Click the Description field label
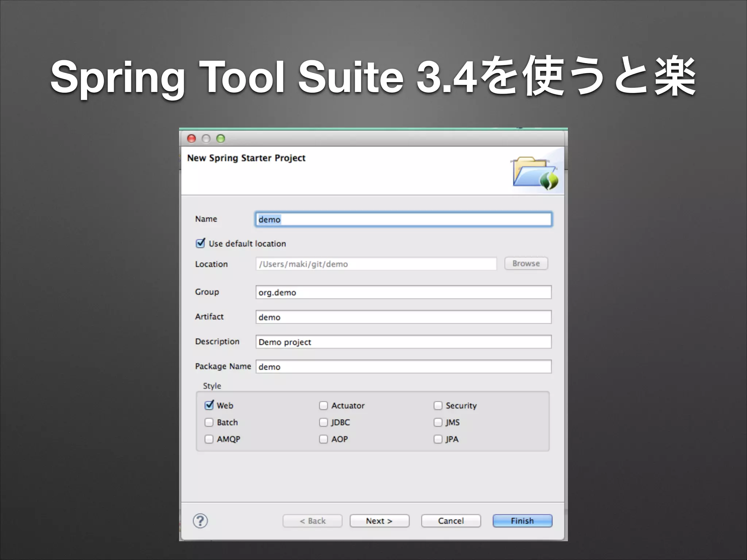This screenshot has height=560, width=747. pyautogui.click(x=217, y=342)
